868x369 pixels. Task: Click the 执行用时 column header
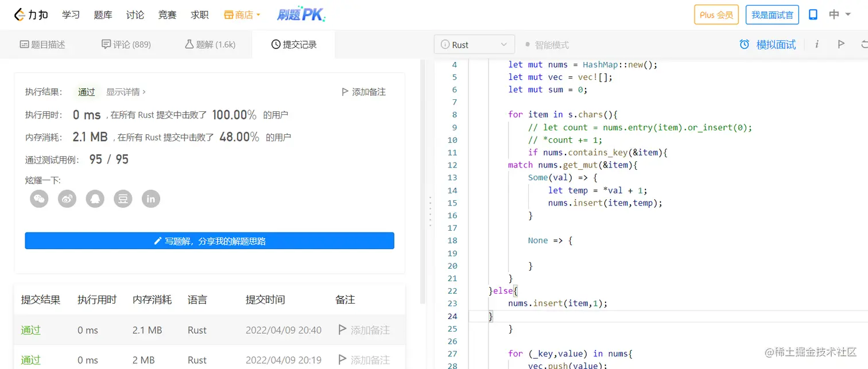tap(97, 300)
